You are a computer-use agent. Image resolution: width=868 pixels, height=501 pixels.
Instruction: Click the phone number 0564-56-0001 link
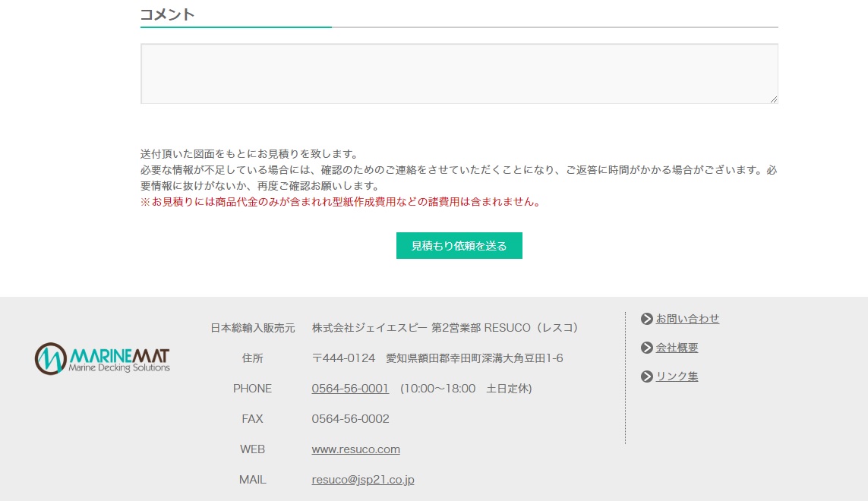350,389
